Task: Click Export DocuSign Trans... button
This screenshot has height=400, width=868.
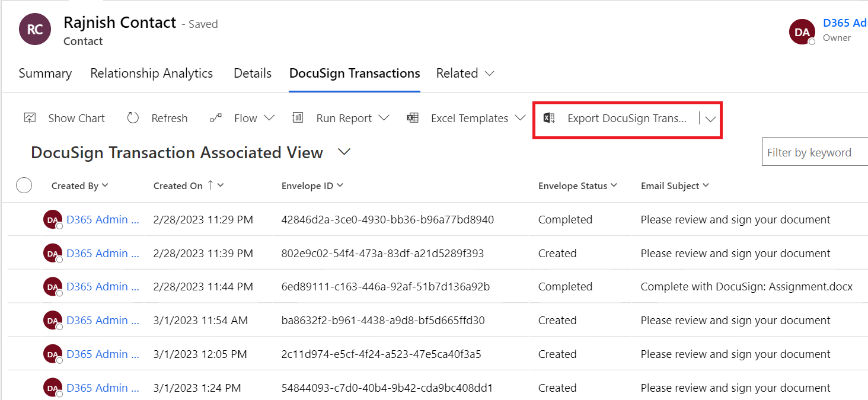Action: [627, 119]
